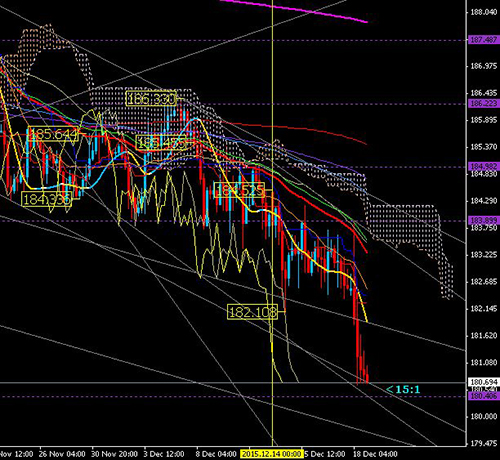The image size is (500, 460).
Task: Click the 188.040 price scale value
Action: [x=483, y=12]
